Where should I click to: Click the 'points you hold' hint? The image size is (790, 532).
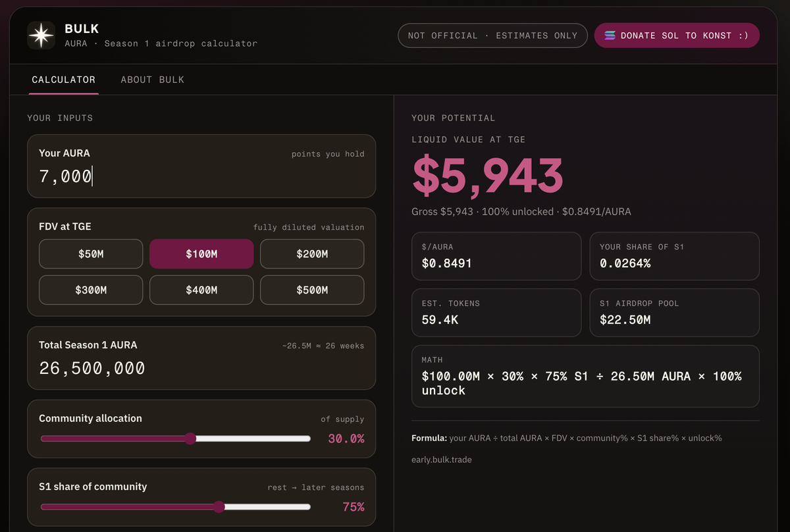tap(328, 154)
